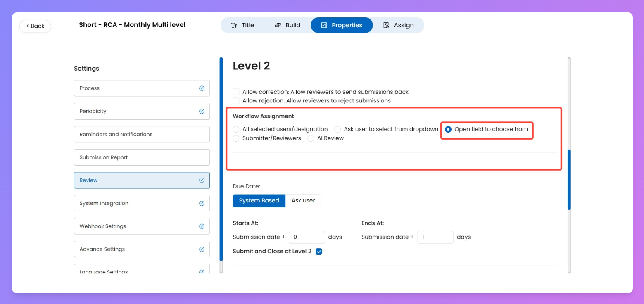
Task: Click the Starts At: label
Action: [245, 223]
